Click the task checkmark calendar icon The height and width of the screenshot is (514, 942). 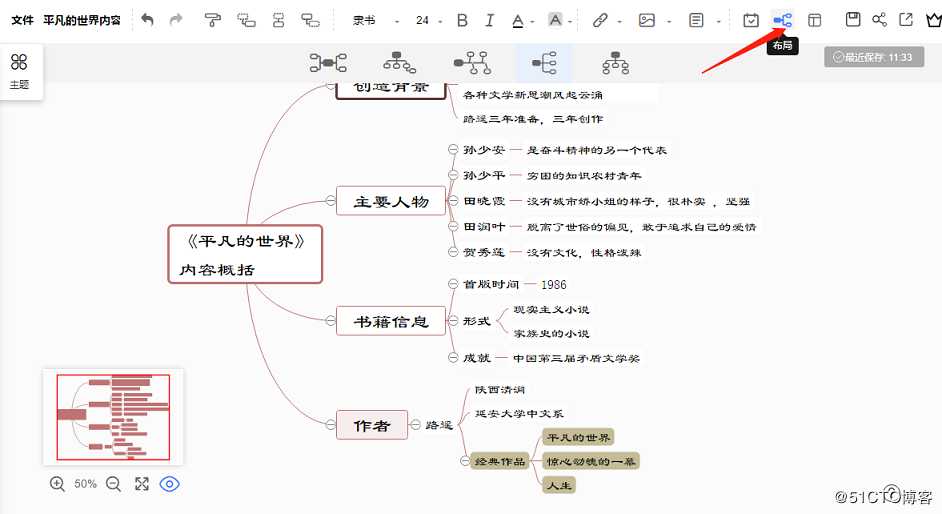pos(751,20)
